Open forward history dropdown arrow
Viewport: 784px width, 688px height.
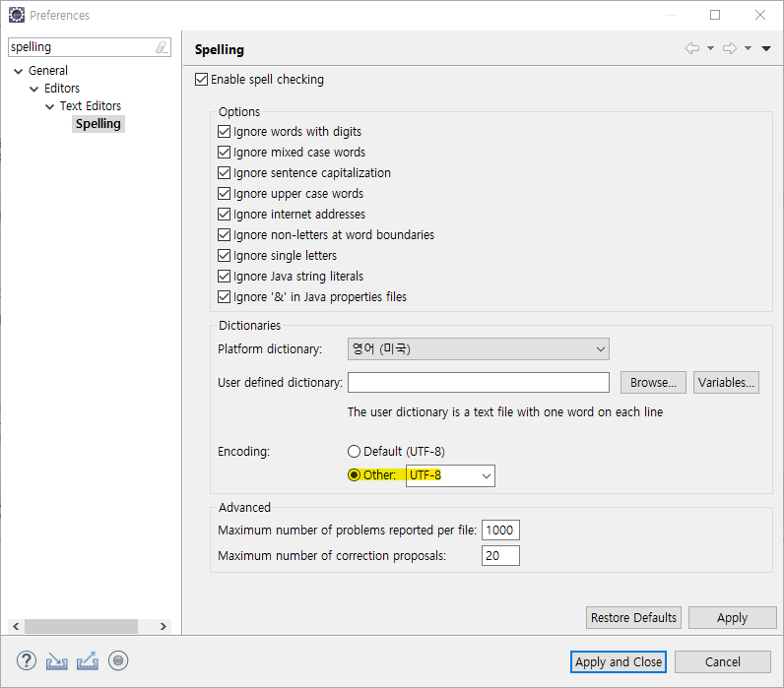pyautogui.click(x=748, y=48)
